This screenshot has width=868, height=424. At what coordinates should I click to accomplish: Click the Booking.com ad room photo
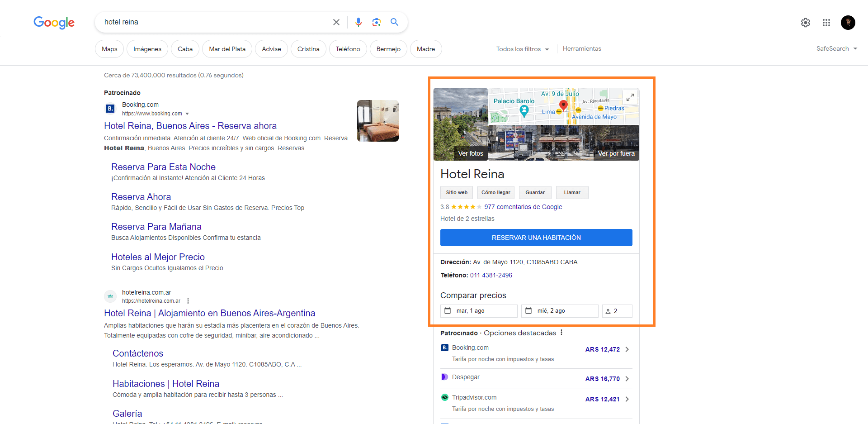(377, 121)
